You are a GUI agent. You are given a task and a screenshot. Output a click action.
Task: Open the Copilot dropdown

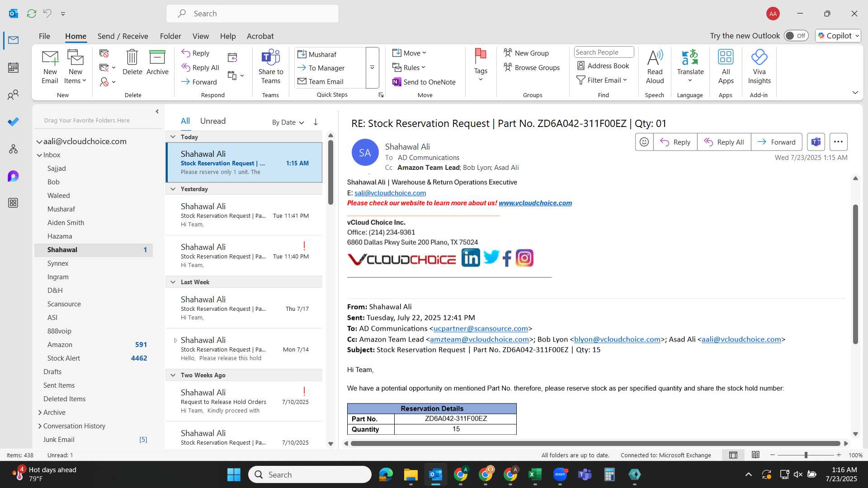(x=838, y=36)
